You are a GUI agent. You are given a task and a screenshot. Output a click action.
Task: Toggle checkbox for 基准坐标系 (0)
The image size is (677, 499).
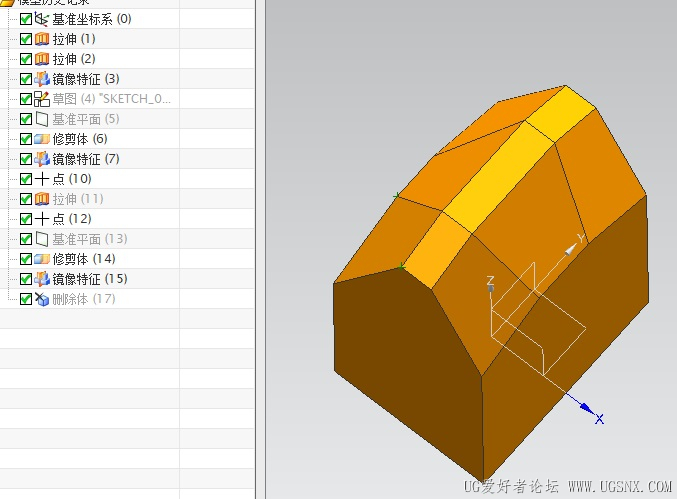point(26,19)
